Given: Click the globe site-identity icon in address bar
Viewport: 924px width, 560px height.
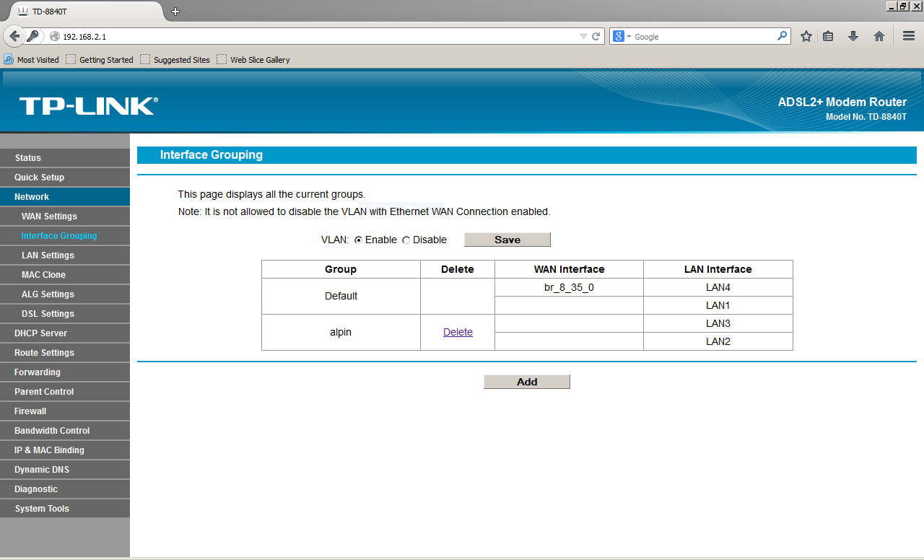Looking at the screenshot, I should coord(54,36).
